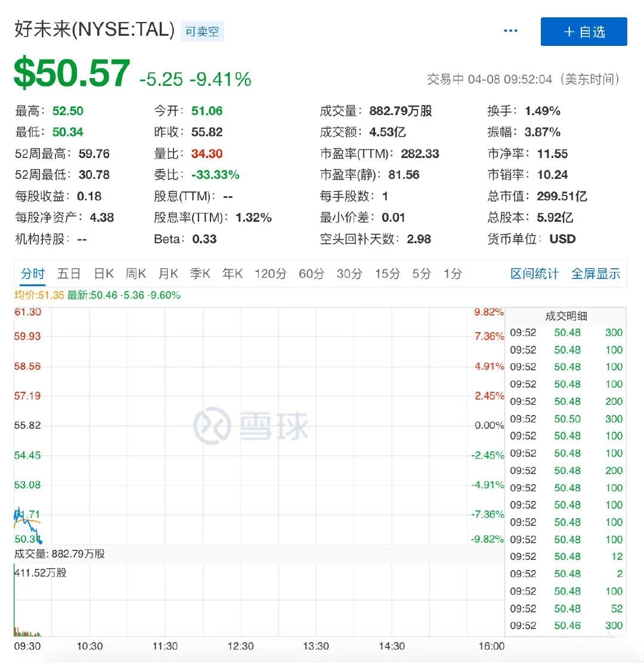
Task: Switch to the 五日 chart tab
Action: point(69,274)
